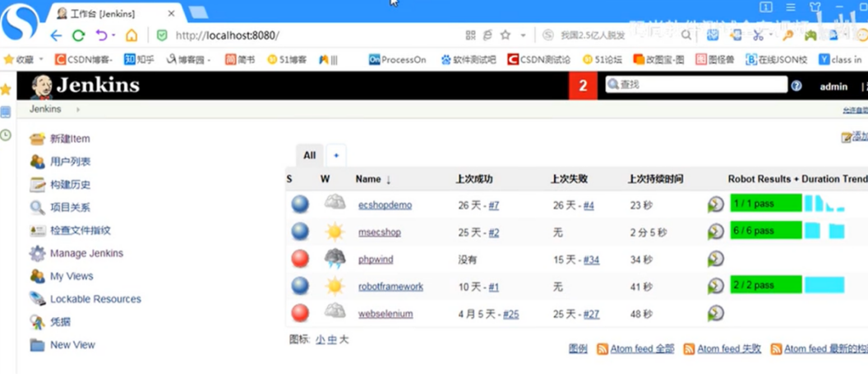The height and width of the screenshot is (382, 868).
Task: Open msecshop job
Action: (x=379, y=232)
